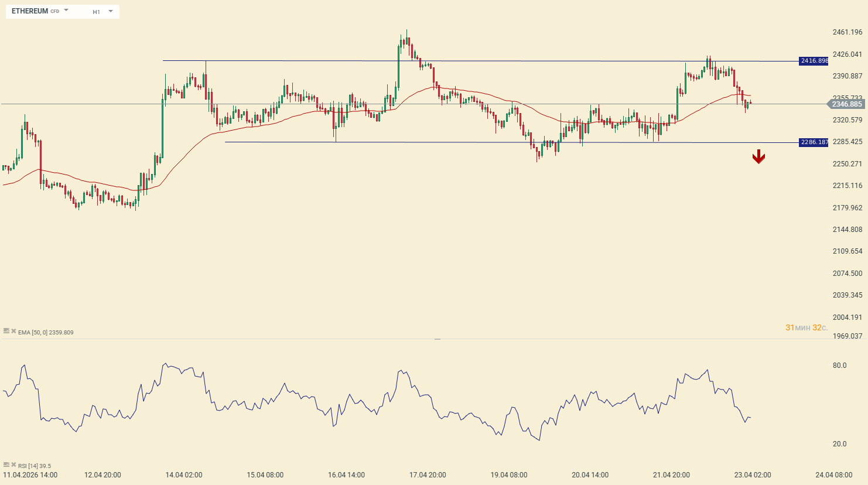
Task: Click the candle countdown timer
Action: pyautogui.click(x=806, y=327)
